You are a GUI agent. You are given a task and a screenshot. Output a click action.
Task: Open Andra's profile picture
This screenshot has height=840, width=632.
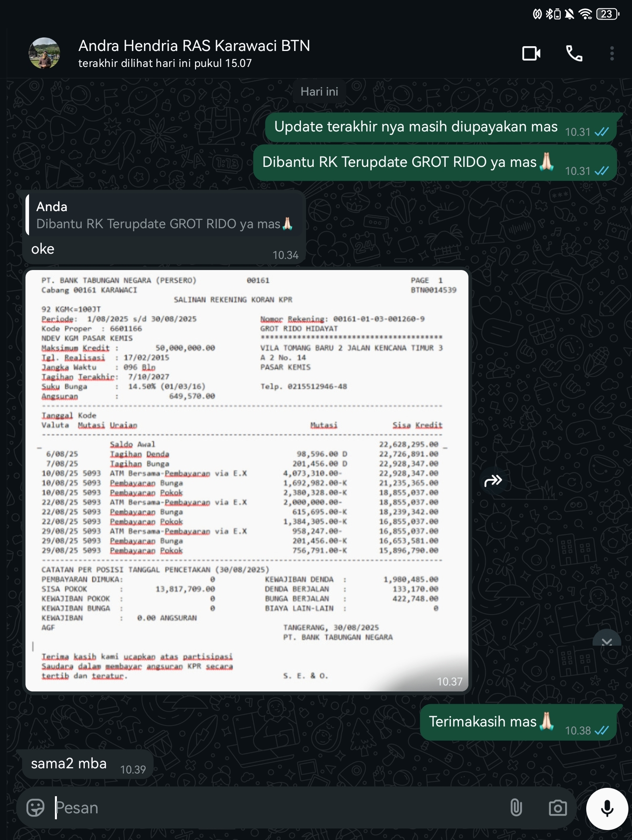pos(45,53)
